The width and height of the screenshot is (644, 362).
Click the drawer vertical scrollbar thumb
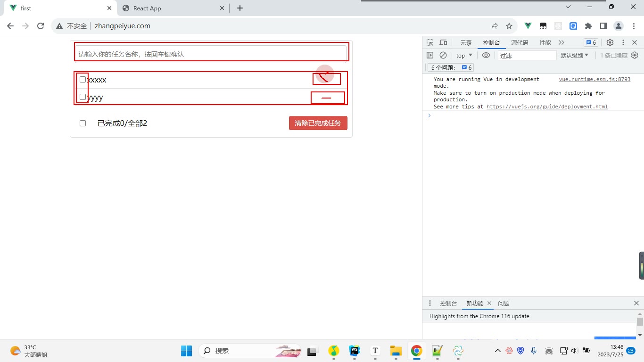coord(640,322)
